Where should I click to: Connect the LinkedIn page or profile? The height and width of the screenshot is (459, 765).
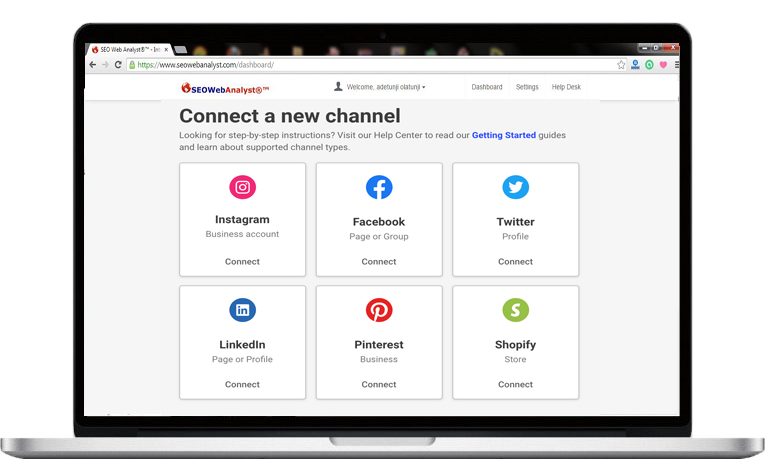[242, 384]
